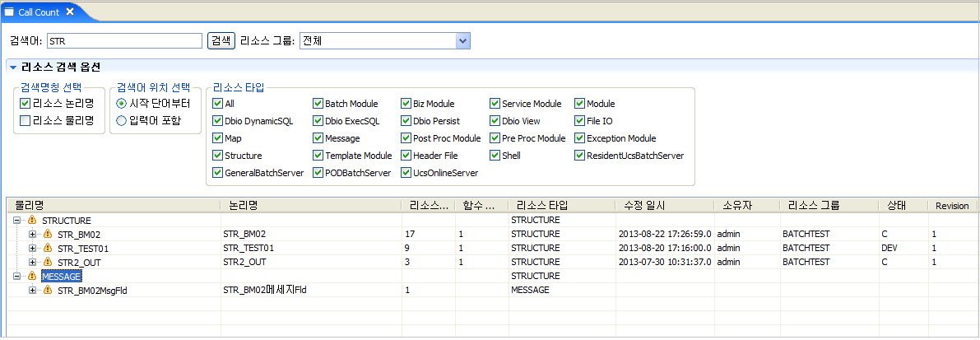Uncheck the Batch Module resource type
Image resolution: width=980 pixels, height=340 pixels.
(318, 104)
